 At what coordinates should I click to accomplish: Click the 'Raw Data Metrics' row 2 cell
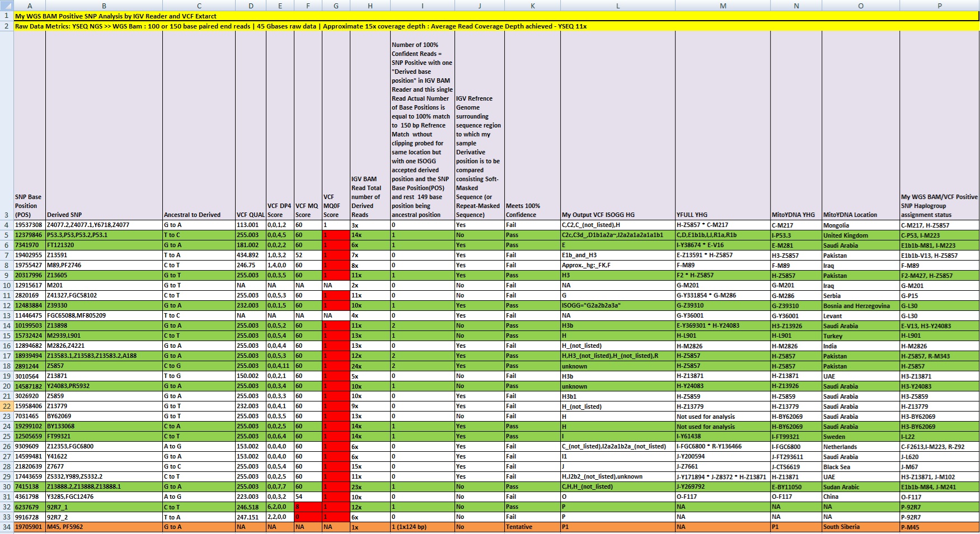(496, 26)
